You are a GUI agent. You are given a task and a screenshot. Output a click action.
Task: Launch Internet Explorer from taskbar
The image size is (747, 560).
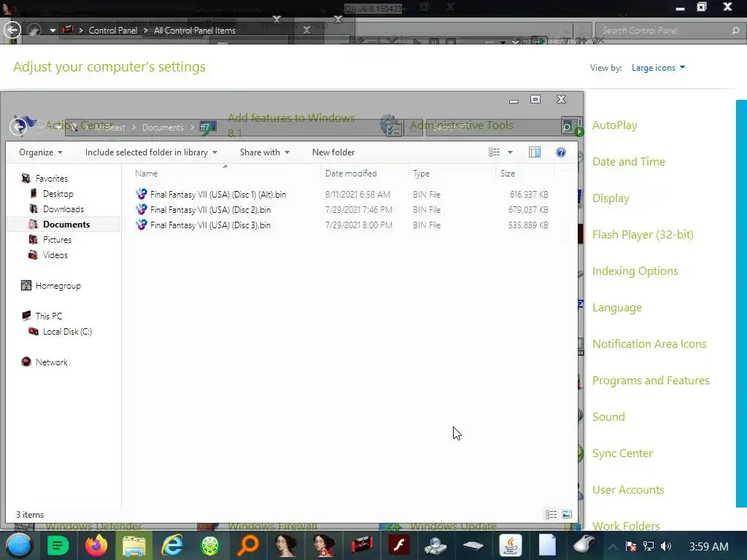(171, 545)
